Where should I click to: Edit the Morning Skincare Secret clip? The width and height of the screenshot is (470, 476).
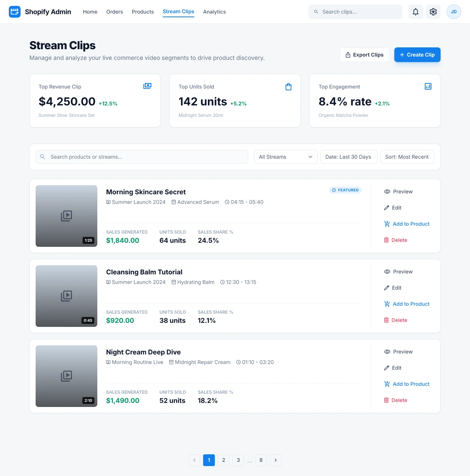click(393, 208)
